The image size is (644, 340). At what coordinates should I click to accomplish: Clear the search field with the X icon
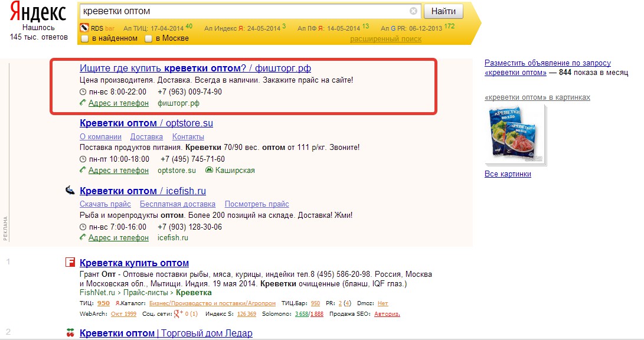click(413, 11)
